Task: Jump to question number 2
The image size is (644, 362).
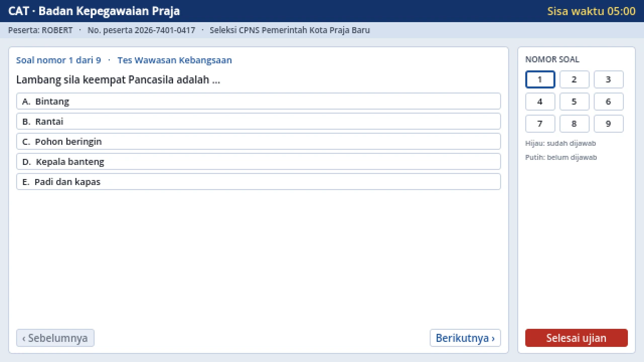Action: coord(575,79)
